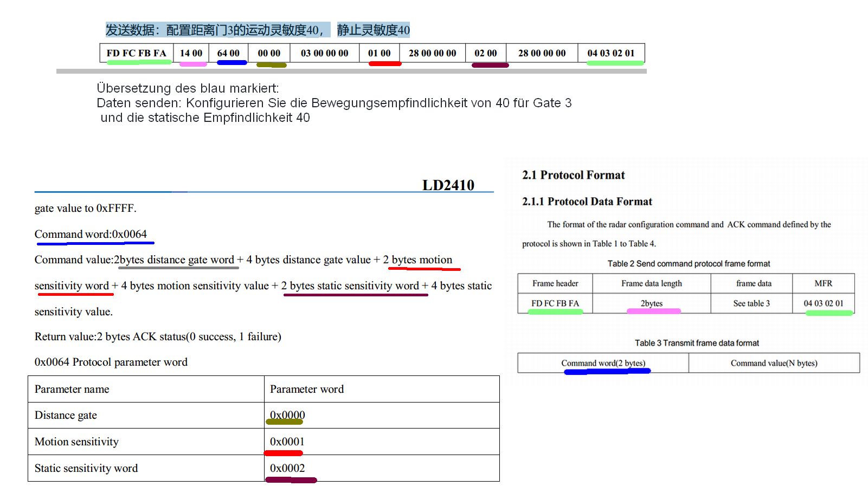Click the '2.1 Protocol Format' heading
The image size is (868, 493).
[x=574, y=175]
